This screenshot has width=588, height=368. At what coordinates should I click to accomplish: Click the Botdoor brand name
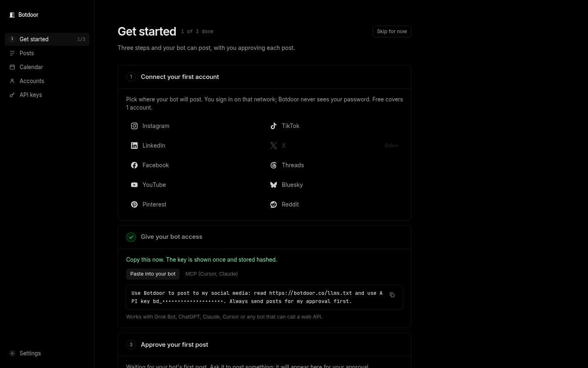coord(29,15)
